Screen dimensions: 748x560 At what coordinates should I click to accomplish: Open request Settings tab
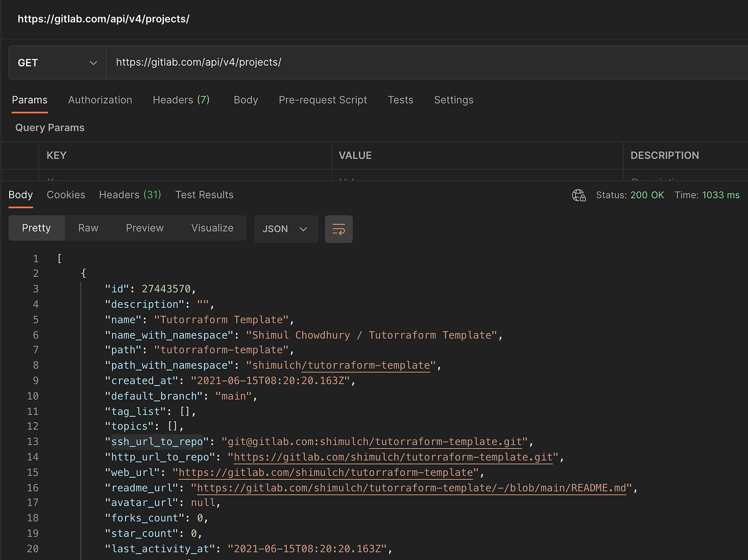pos(454,100)
